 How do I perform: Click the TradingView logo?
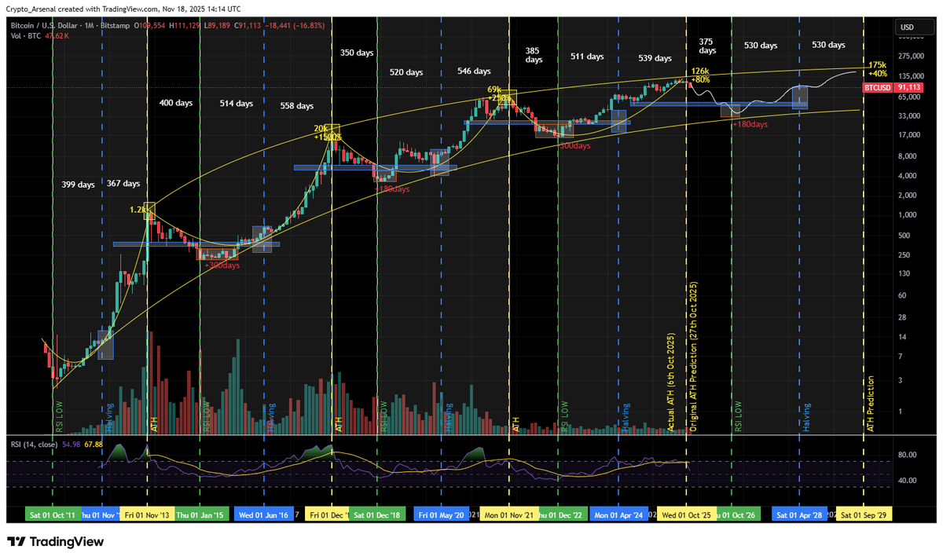click(x=55, y=542)
